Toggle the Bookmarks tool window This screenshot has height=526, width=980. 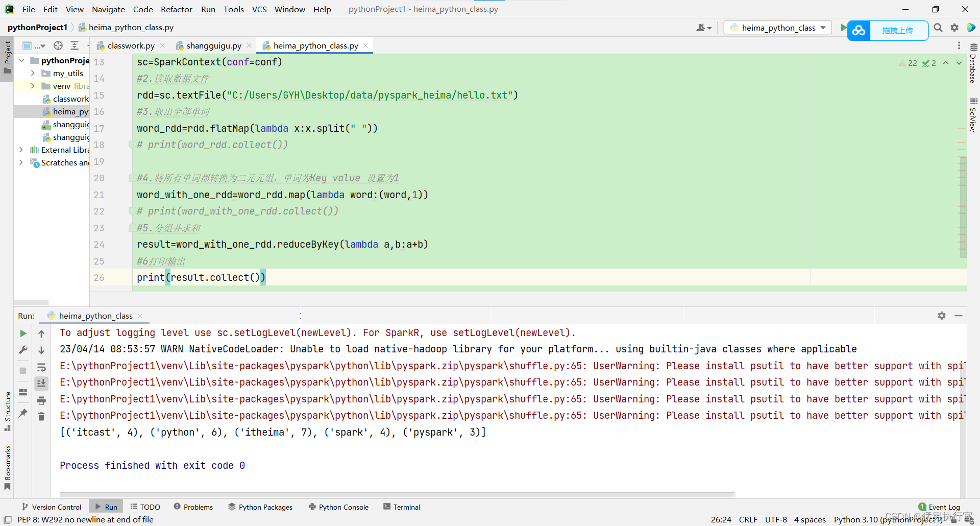coord(7,467)
